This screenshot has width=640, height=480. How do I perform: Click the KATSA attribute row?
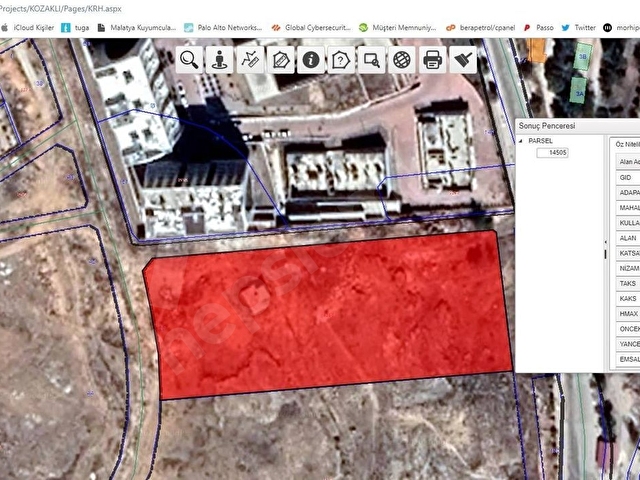(628, 253)
